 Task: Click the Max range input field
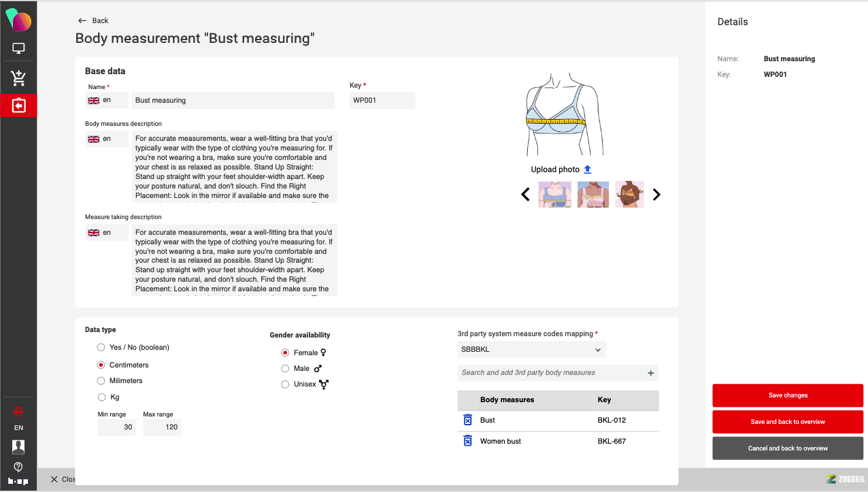pyautogui.click(x=161, y=427)
